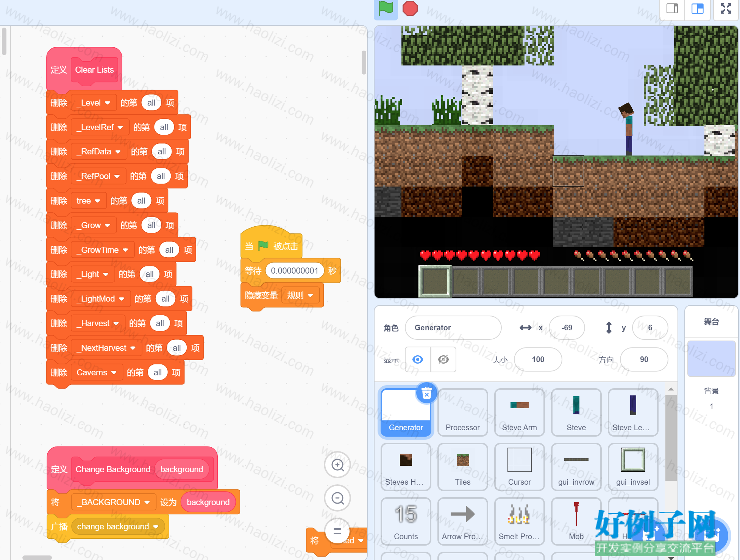The image size is (740, 560).
Task: Open the _Grow list dropdown
Action: click(x=94, y=226)
